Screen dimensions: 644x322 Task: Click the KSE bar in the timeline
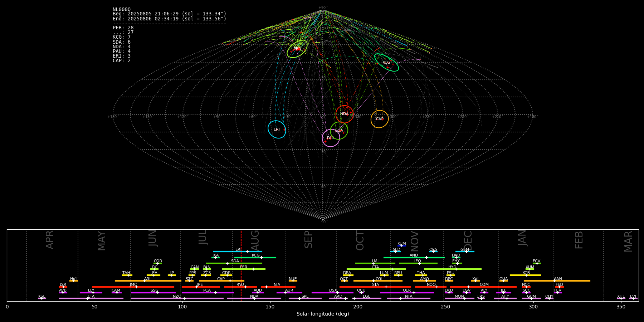tap(42, 298)
